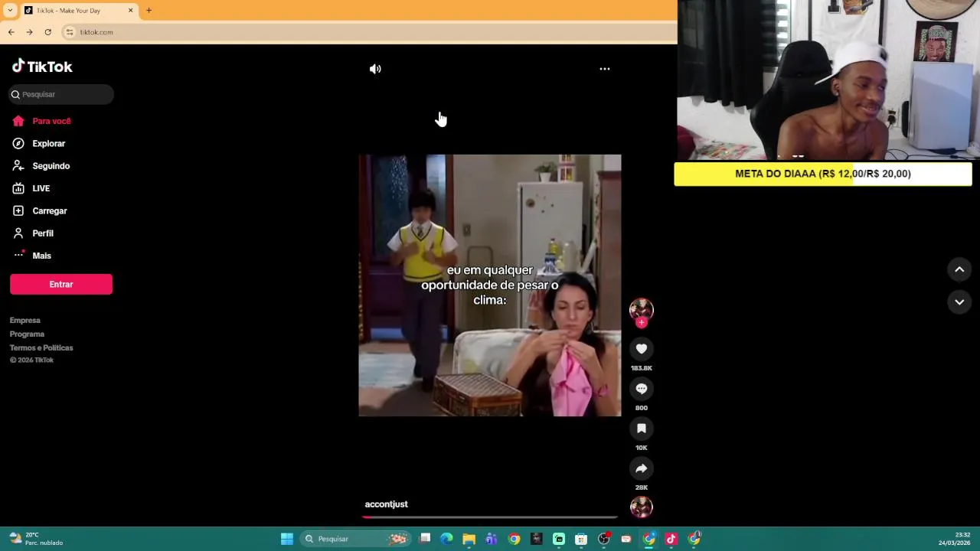Click the accontjust username
The height and width of the screenshot is (551, 980).
click(x=387, y=504)
